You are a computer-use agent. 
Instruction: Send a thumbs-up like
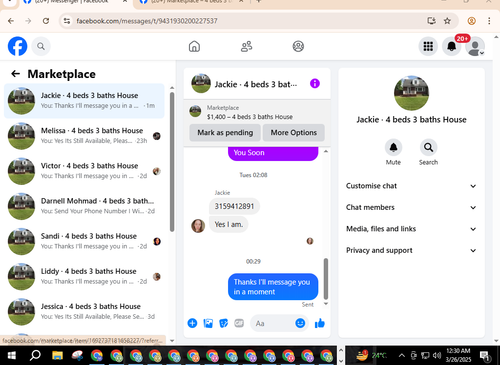tap(320, 323)
